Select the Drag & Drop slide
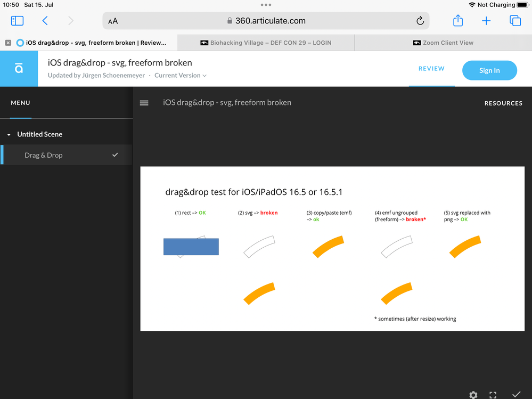This screenshot has width=532, height=399. pos(66,155)
